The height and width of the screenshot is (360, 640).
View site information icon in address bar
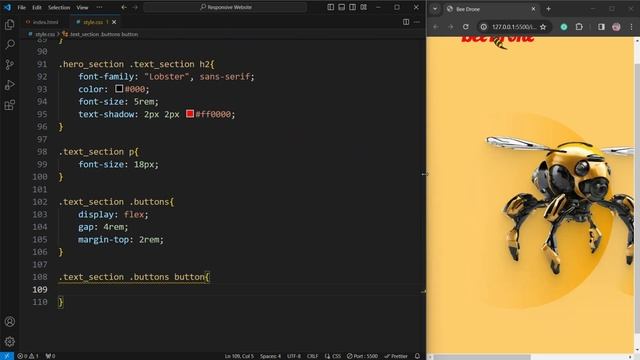click(484, 27)
